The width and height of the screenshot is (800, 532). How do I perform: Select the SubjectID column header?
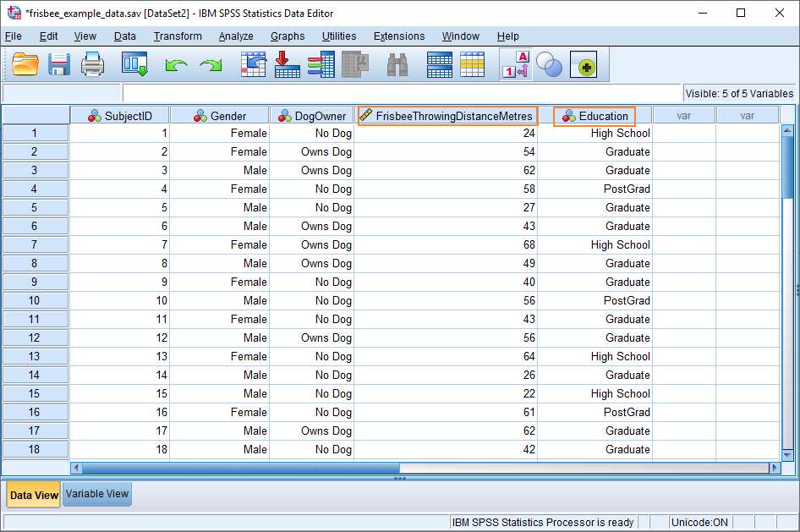coord(120,116)
